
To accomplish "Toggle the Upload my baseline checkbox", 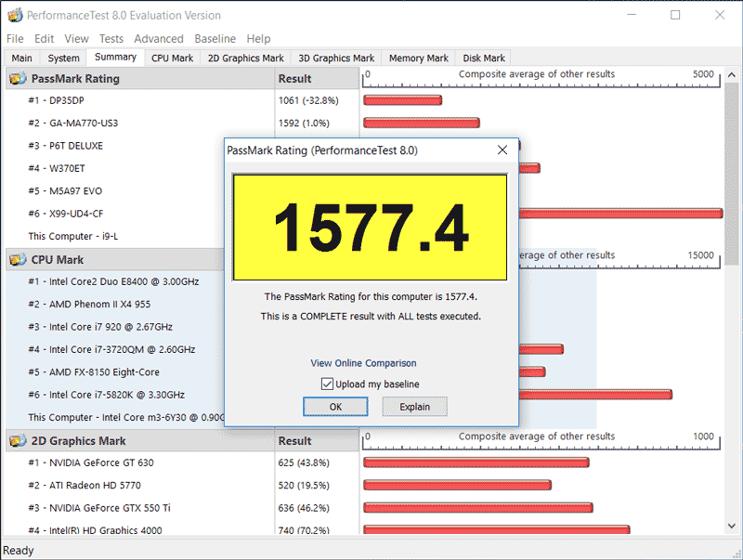I will pos(327,384).
